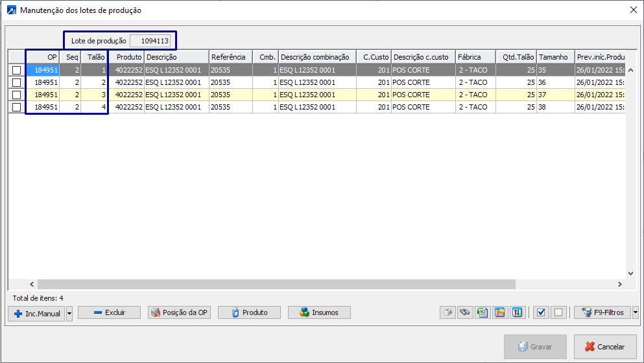Click the Descrição c.custo column header
Viewport: 644px width, 363px height.
(x=423, y=57)
